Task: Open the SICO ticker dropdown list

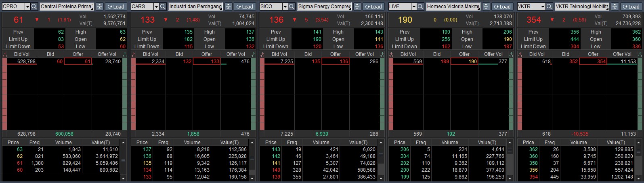Action: [x=285, y=6]
